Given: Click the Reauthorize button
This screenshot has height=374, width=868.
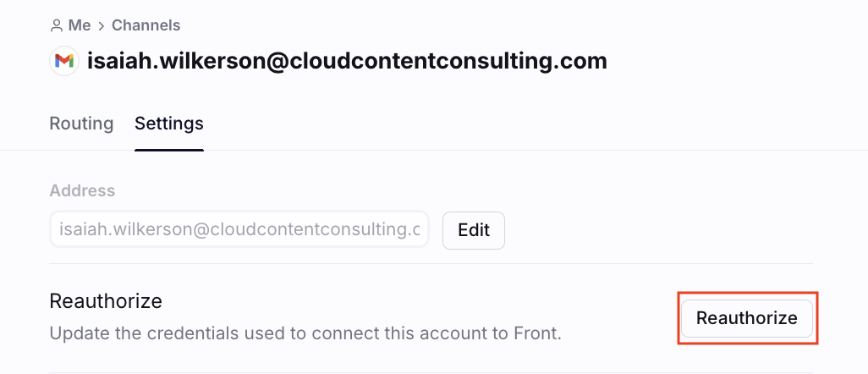Looking at the screenshot, I should pyautogui.click(x=747, y=318).
